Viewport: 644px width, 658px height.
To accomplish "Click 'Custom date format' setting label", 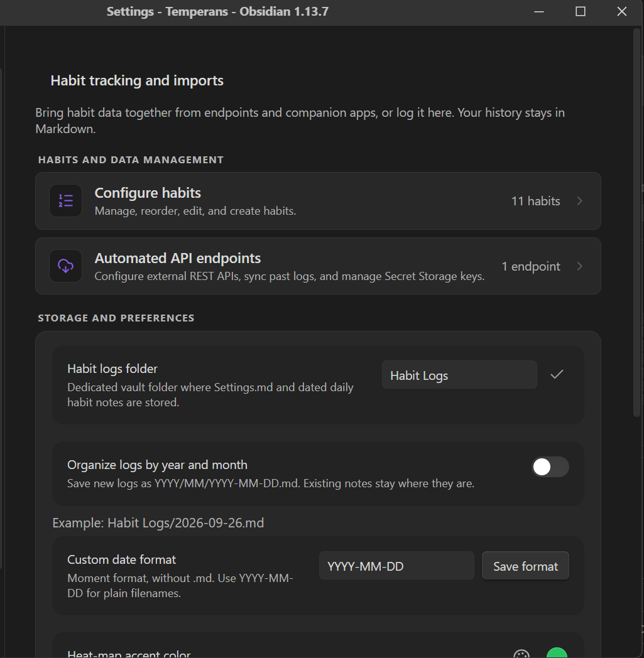I will pyautogui.click(x=122, y=559).
